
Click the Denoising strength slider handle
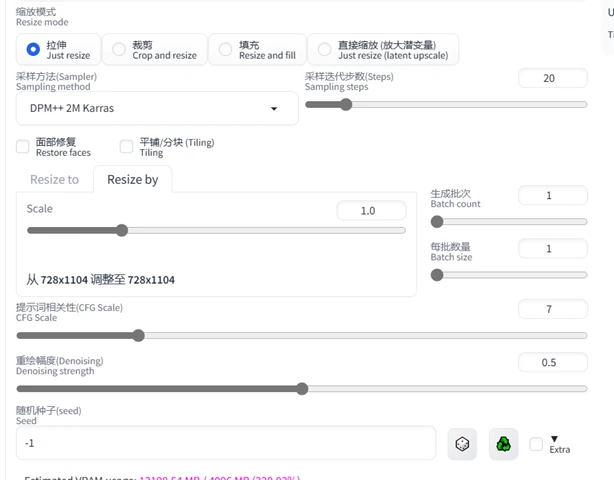click(302, 389)
